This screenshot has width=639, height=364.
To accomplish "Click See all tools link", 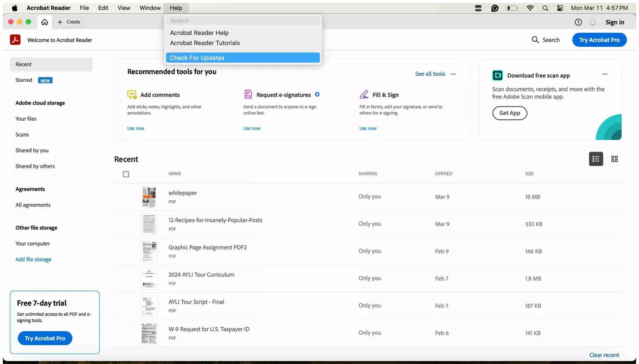I will [430, 74].
